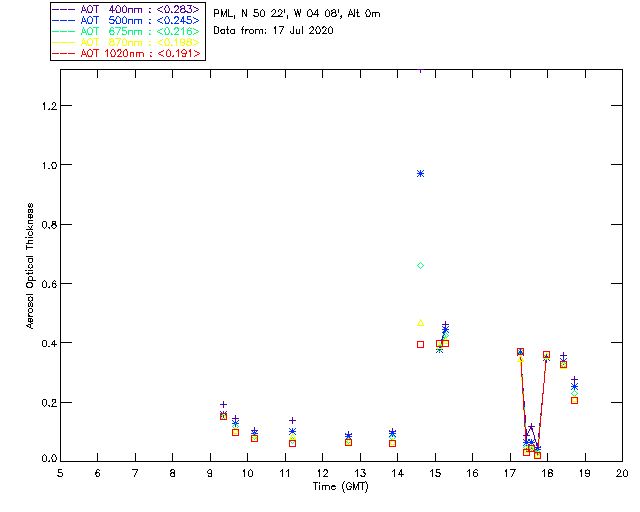Click the 'Data from: 17 Jul 2020' text
This screenshot has width=640, height=512.
point(273,31)
